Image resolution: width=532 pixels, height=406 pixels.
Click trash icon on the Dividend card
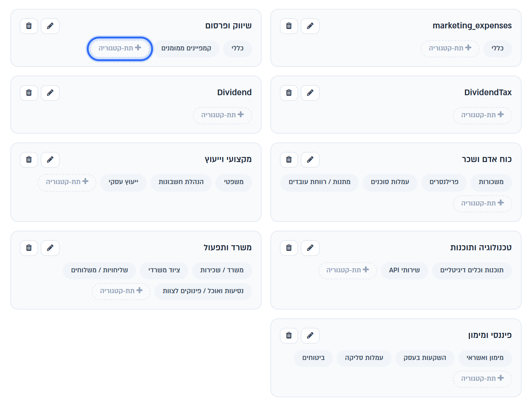pyautogui.click(x=29, y=93)
